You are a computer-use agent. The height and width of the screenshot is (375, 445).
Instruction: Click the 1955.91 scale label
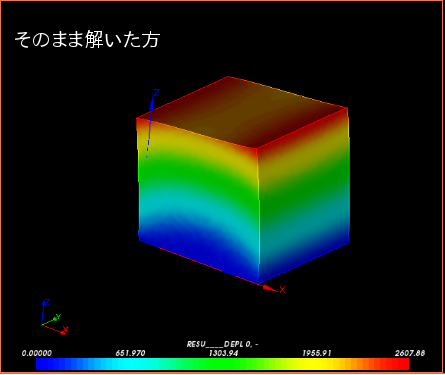[x=317, y=353]
